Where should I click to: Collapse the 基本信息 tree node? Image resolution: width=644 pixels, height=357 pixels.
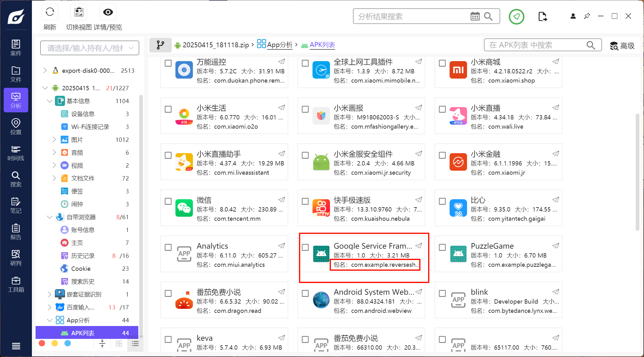pyautogui.click(x=50, y=101)
